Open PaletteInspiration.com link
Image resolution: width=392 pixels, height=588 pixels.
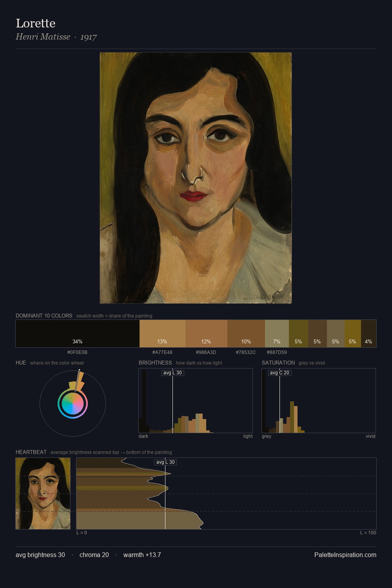click(x=345, y=555)
